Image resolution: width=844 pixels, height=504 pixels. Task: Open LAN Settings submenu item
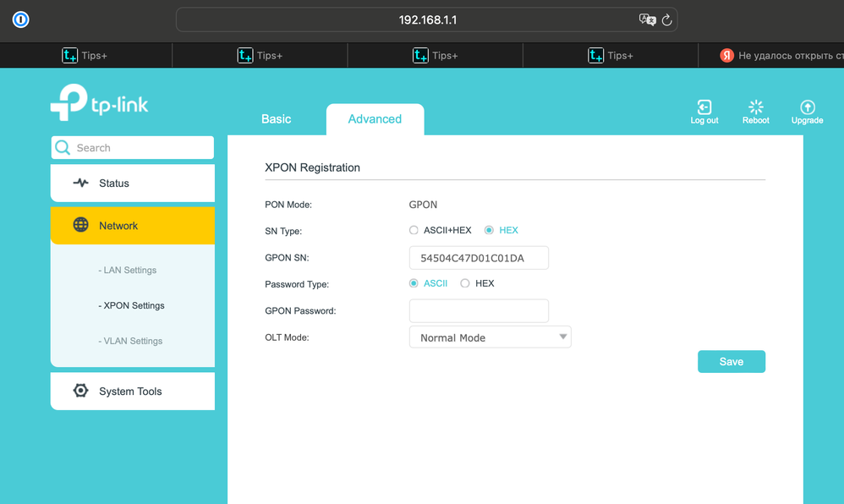point(129,271)
